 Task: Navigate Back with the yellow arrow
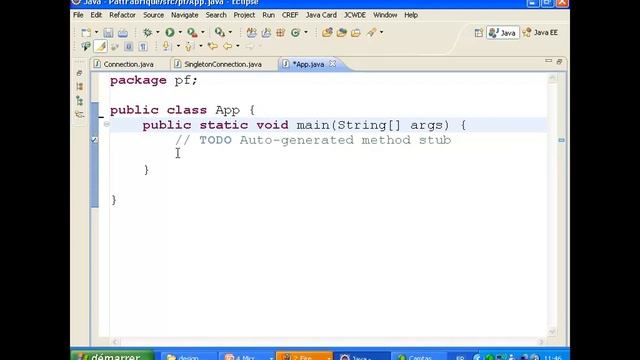click(228, 46)
